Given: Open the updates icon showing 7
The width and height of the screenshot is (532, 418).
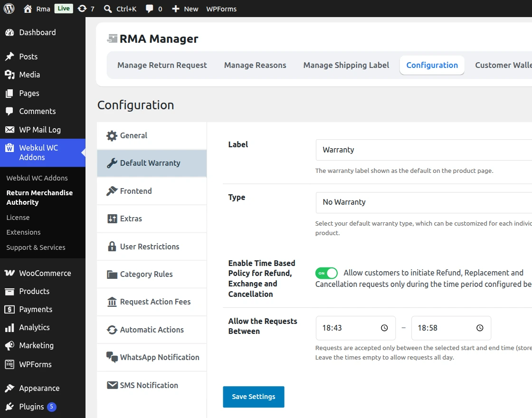Looking at the screenshot, I should 82,9.
